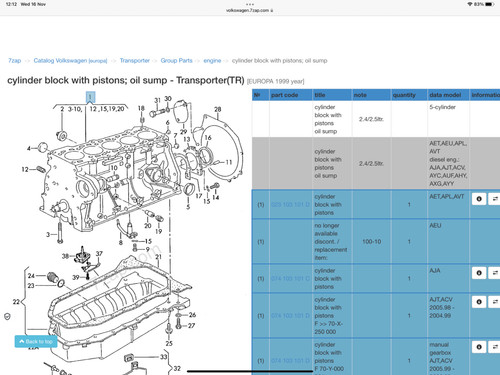Select callout 19 below the block

[x=159, y=231]
